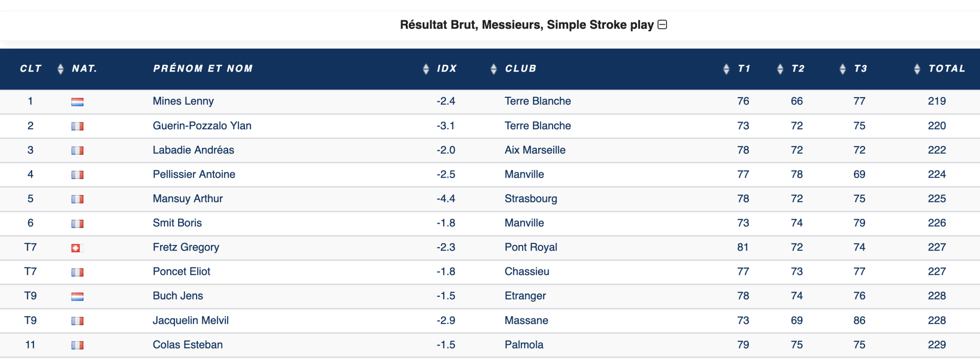Click the NAT. column header

tap(85, 69)
